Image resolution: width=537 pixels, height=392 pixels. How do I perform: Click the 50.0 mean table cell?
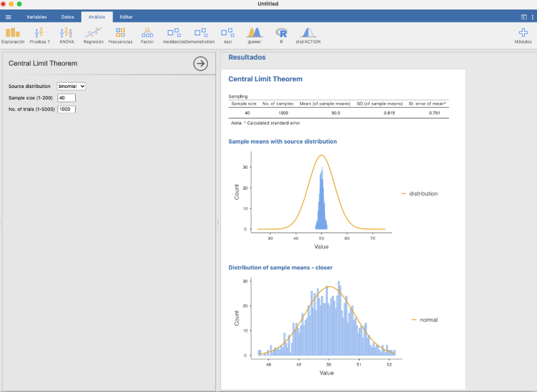pos(336,112)
